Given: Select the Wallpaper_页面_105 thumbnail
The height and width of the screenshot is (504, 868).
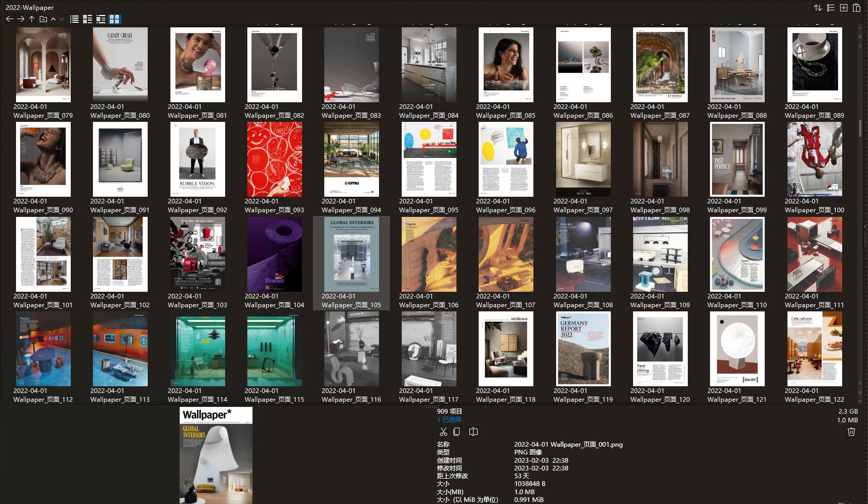Looking at the screenshot, I should (x=351, y=255).
